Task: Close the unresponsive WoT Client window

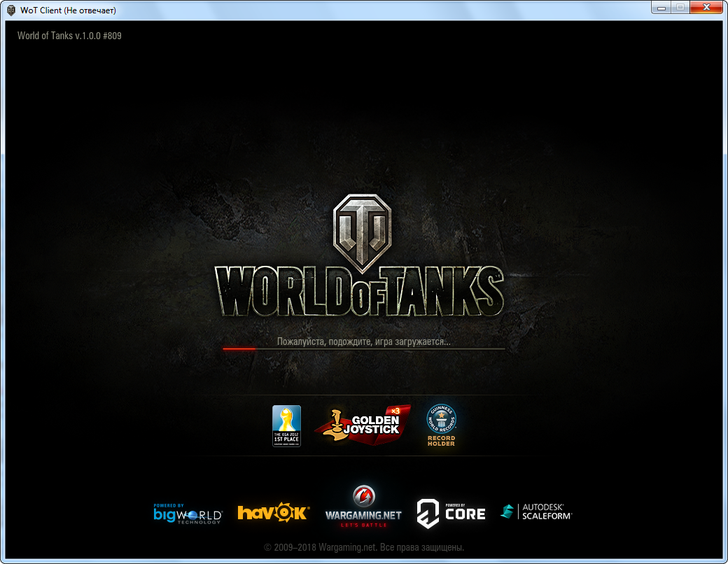Action: tap(706, 8)
